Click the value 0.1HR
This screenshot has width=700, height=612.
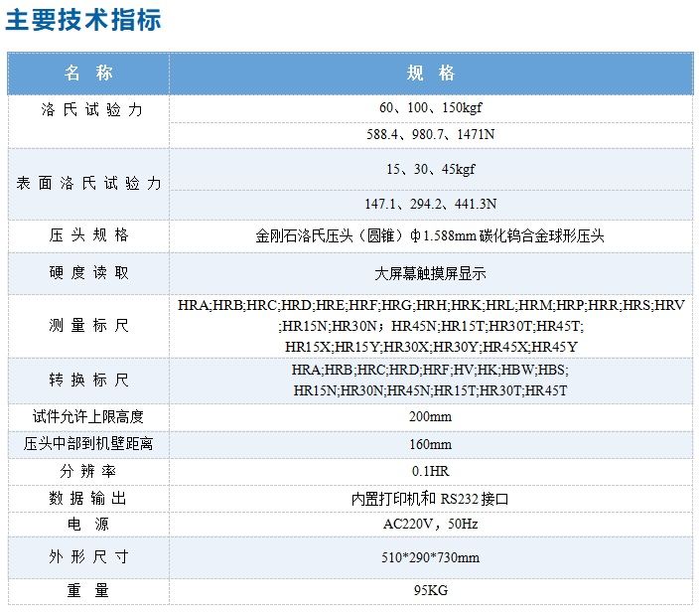point(430,471)
